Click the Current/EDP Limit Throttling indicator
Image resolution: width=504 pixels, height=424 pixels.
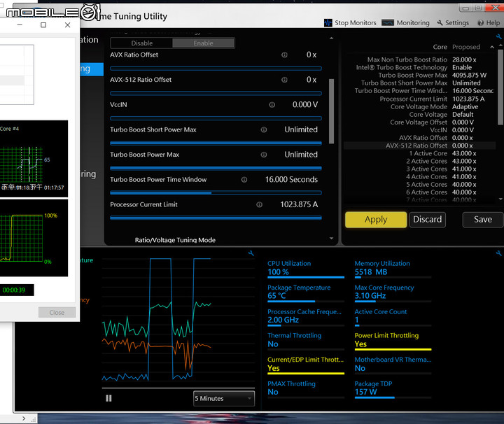tap(306, 365)
